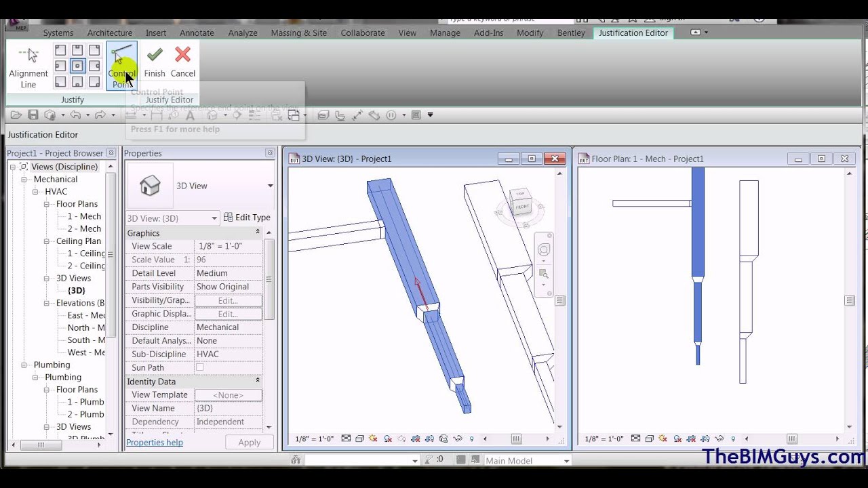Image resolution: width=868 pixels, height=488 pixels.
Task: Select the 1 - Mech floor plan
Action: (84, 216)
